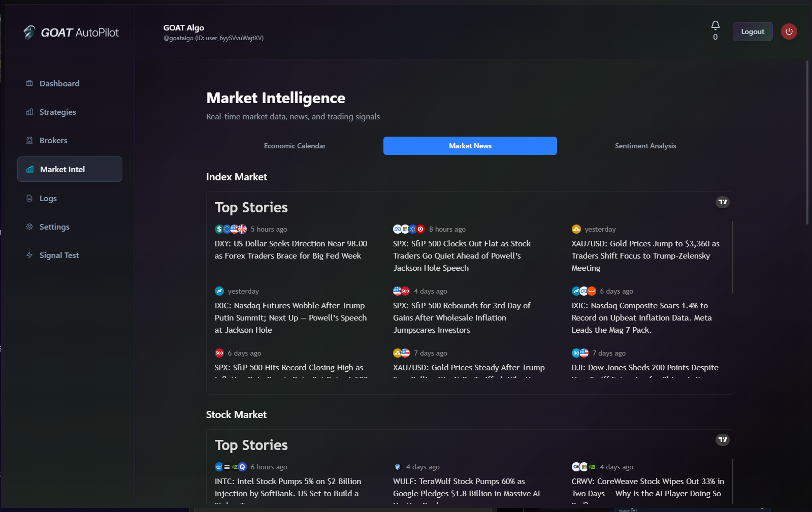Open Nasdaq Futures Wobble story
This screenshot has height=512, width=812.
point(290,318)
